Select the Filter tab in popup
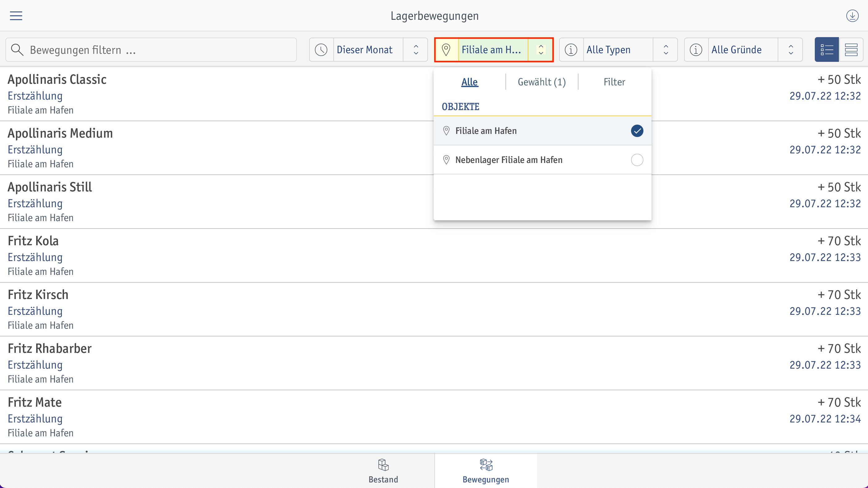Image resolution: width=868 pixels, height=488 pixels. (x=614, y=82)
